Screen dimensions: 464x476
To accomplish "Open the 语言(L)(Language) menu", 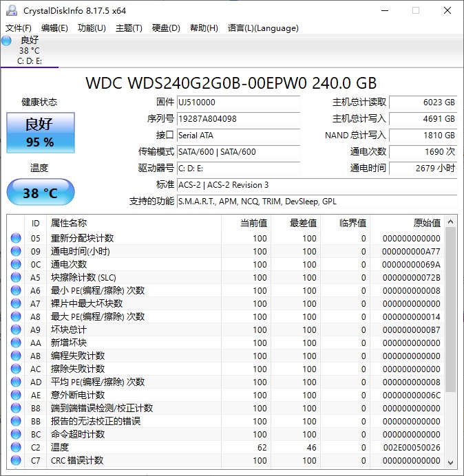I will pos(263,28).
